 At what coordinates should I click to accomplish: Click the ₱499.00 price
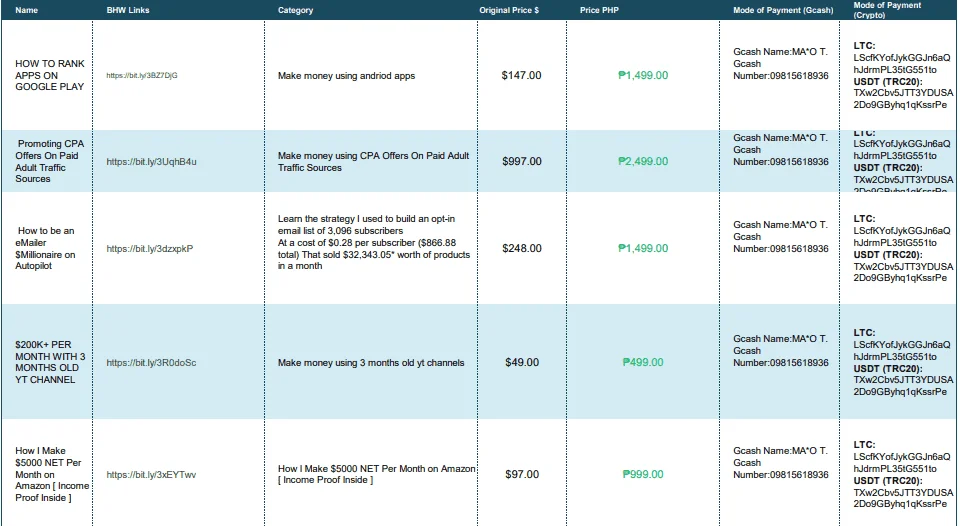[643, 363]
